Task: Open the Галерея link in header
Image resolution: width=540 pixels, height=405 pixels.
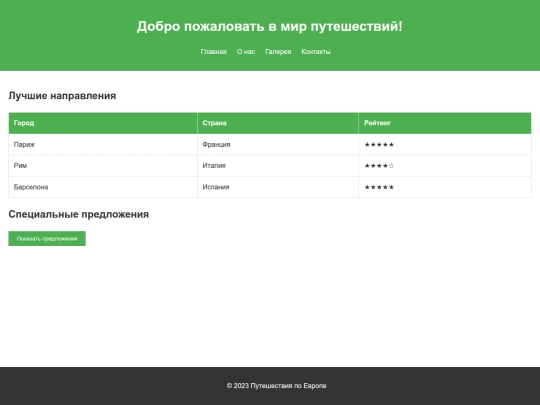Action: (278, 52)
